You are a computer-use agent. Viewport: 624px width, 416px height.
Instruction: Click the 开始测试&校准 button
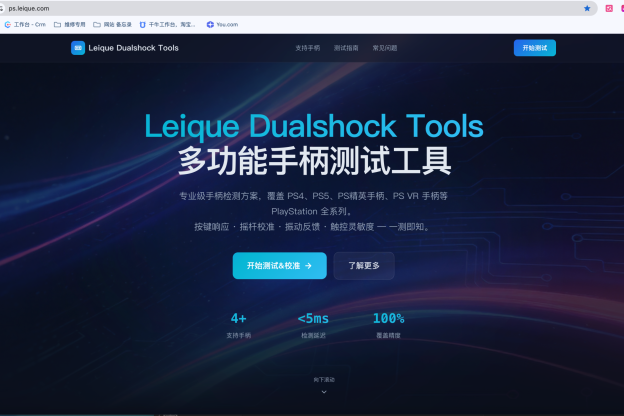280,266
